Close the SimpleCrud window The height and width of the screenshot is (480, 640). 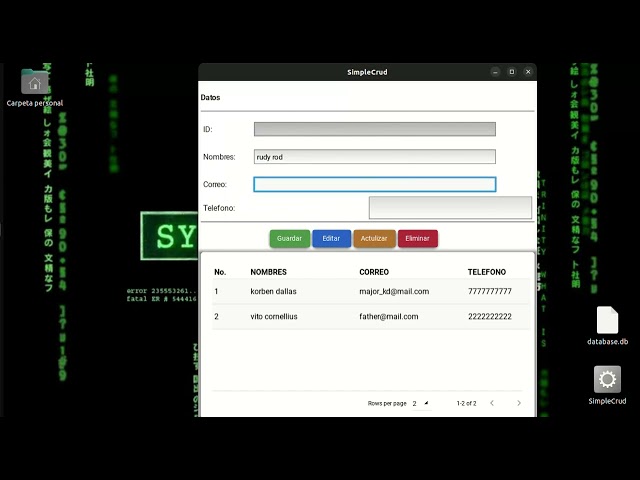528,72
